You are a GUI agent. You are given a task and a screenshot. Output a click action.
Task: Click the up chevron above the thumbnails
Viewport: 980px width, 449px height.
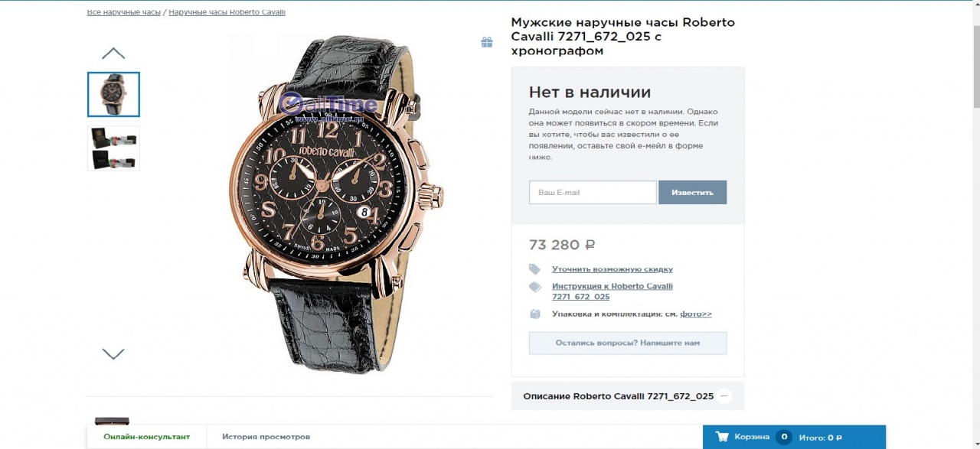113,54
